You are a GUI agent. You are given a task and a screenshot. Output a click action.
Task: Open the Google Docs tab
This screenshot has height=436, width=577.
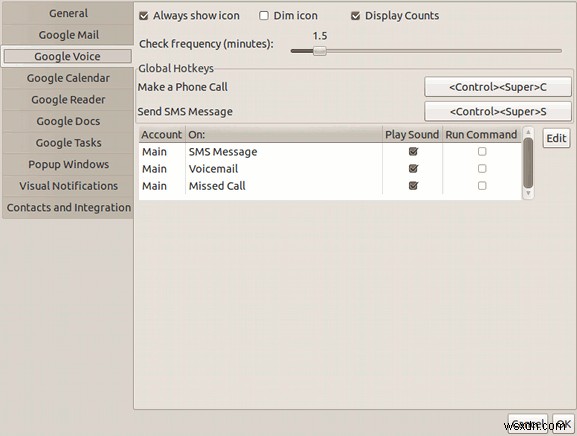(68, 121)
